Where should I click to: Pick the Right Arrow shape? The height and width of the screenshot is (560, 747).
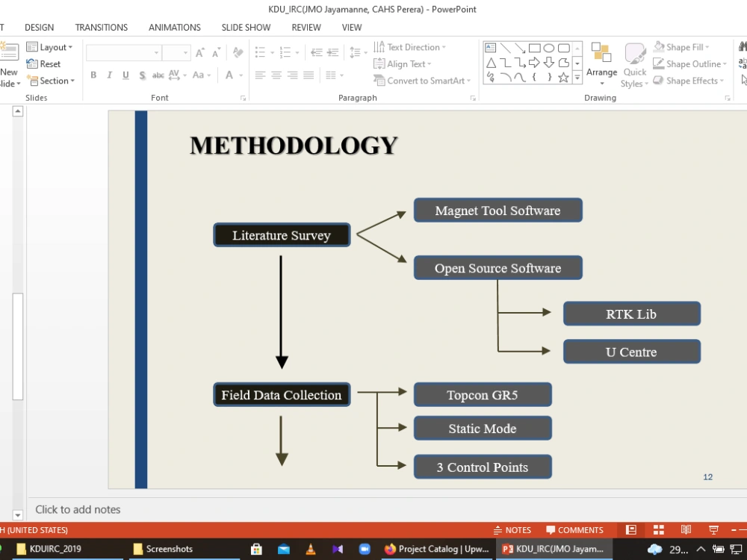[535, 63]
